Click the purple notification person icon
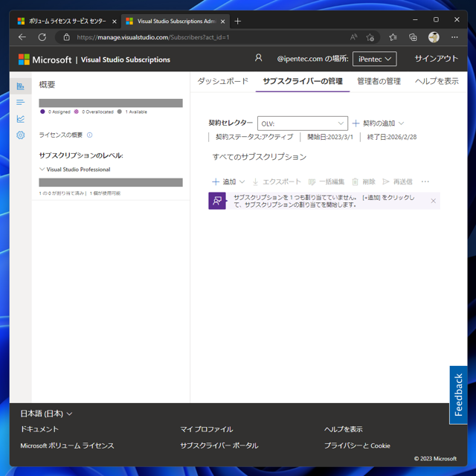 pos(217,201)
